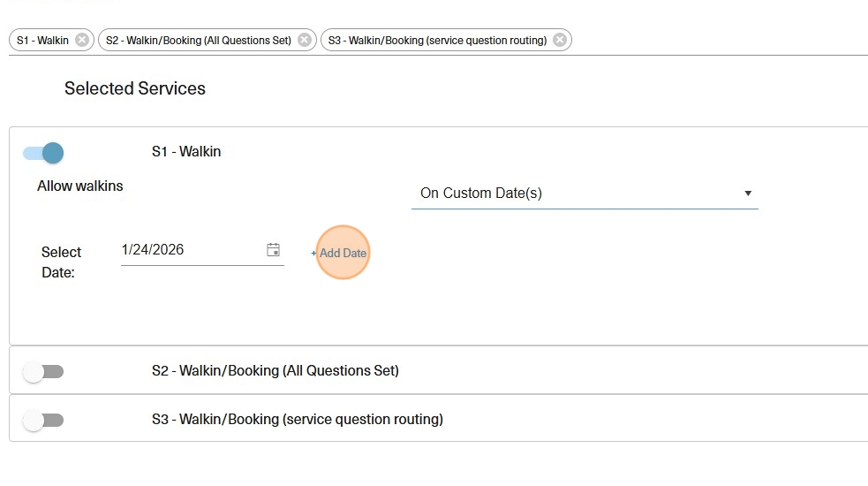This screenshot has width=868, height=486.
Task: Click the S1 - Walkin service row title
Action: coord(186,152)
